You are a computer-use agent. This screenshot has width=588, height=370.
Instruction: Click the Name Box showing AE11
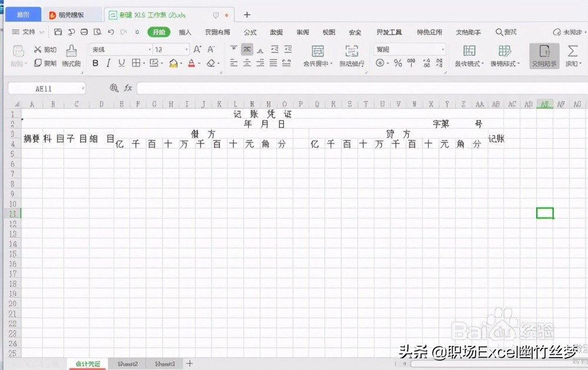click(x=44, y=88)
